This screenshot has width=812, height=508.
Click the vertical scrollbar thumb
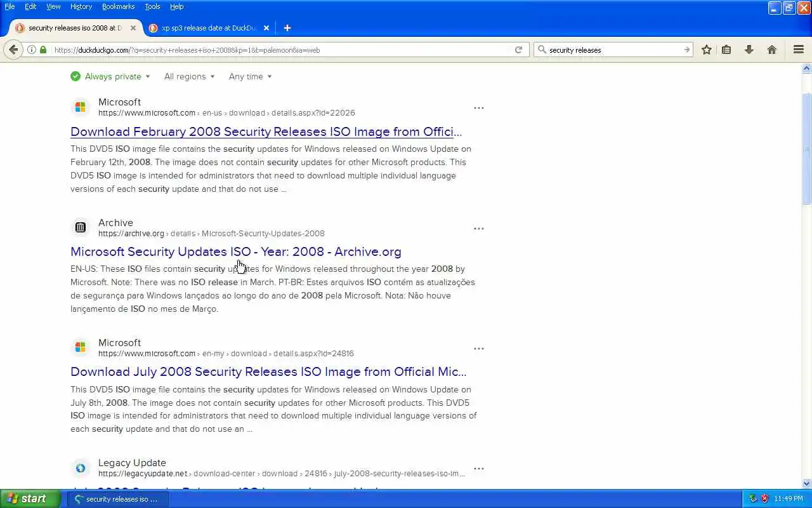coord(807,149)
